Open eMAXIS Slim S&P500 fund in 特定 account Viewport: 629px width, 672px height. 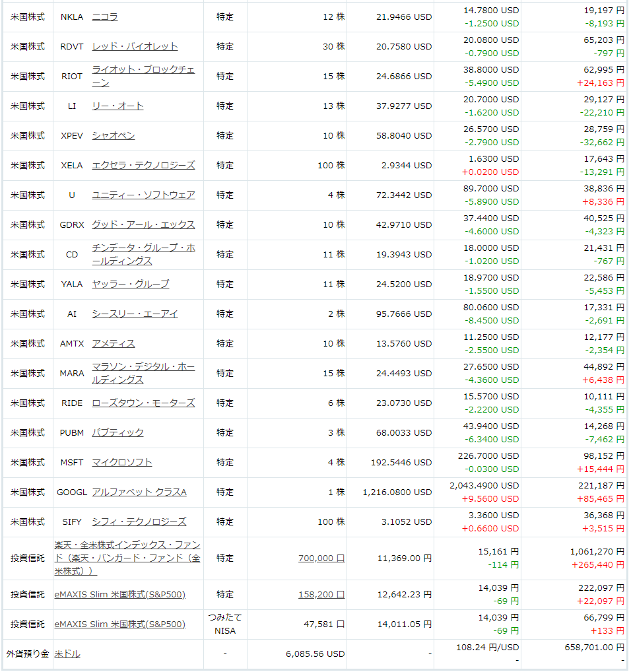click(x=119, y=594)
